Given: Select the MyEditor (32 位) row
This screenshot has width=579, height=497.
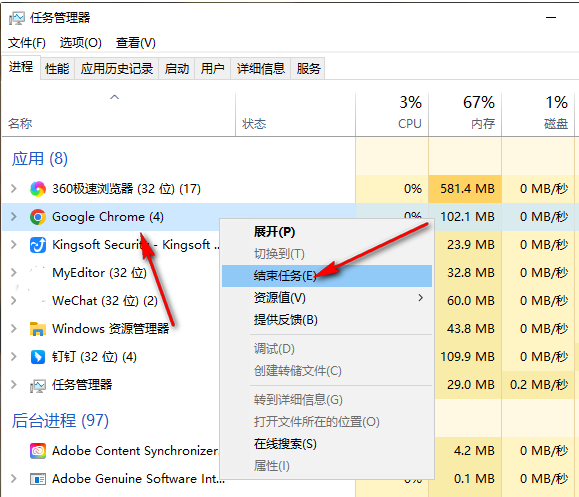Looking at the screenshot, I should click(x=111, y=273).
